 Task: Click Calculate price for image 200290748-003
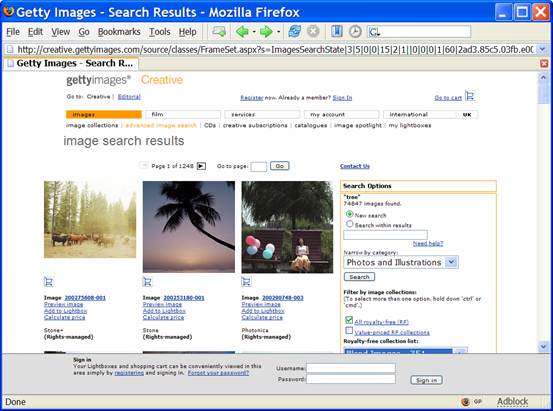(x=262, y=318)
